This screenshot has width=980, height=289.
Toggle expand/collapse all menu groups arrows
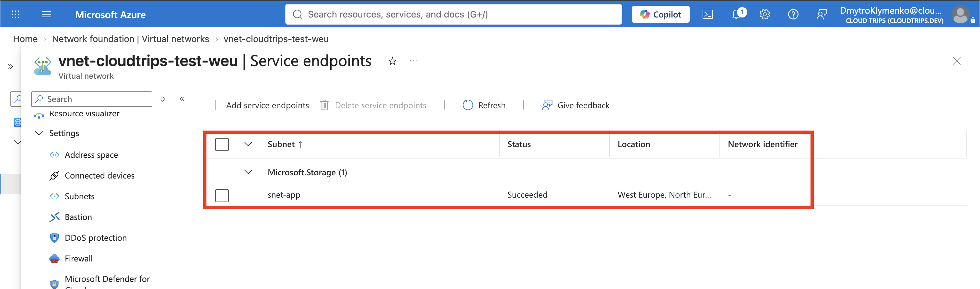click(x=162, y=99)
